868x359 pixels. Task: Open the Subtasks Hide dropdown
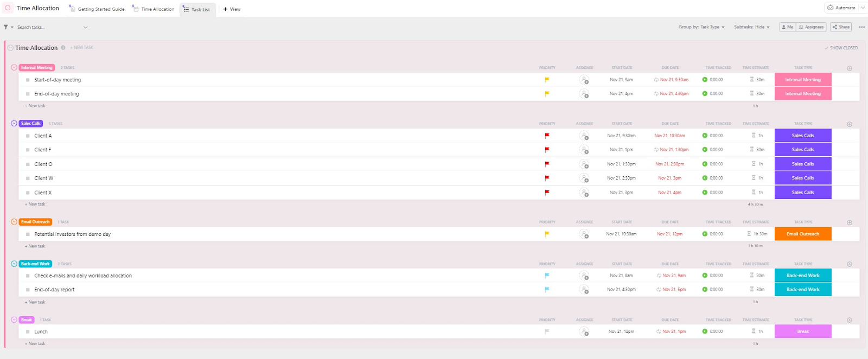(751, 27)
